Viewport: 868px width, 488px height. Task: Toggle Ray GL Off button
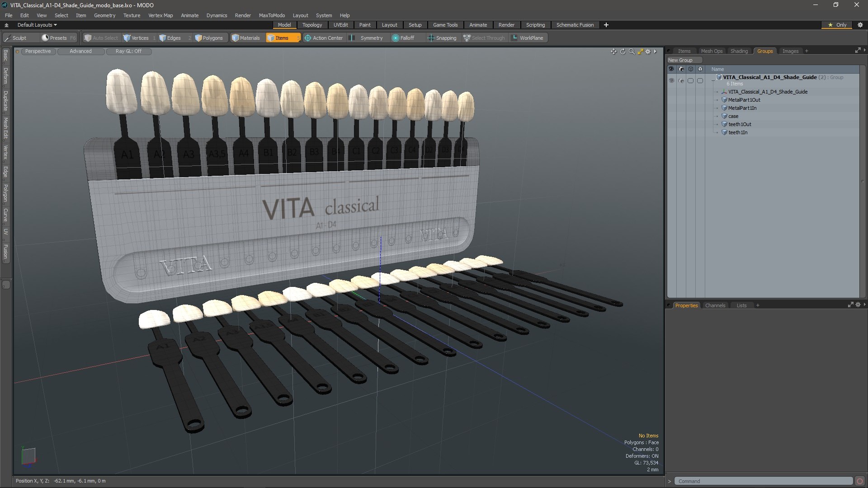point(128,52)
